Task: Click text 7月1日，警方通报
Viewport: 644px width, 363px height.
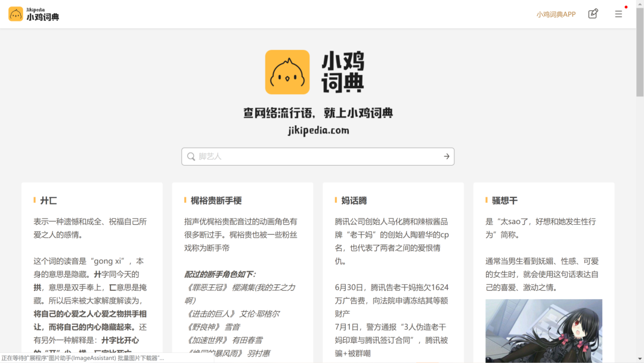Action: 366,327
